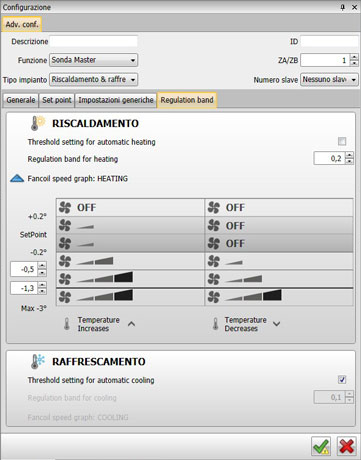Click the pin icon in Configurazione title bar
This screenshot has height=460, width=361.
click(342, 7)
